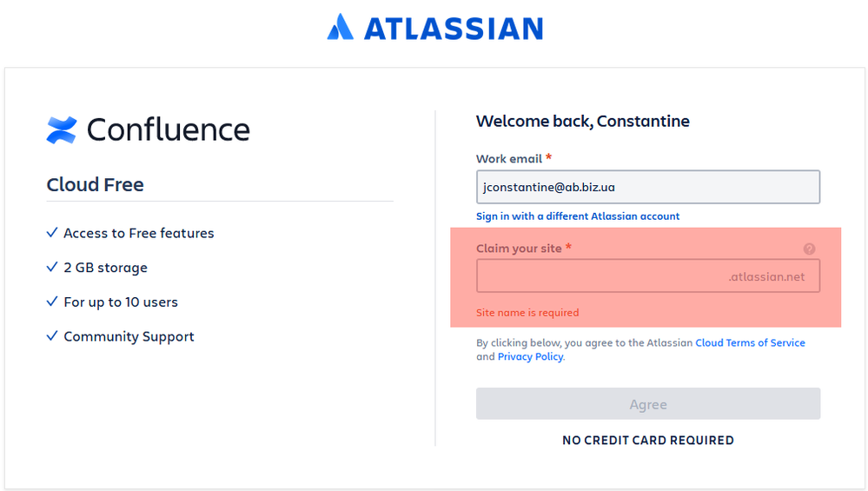This screenshot has height=491, width=868.
Task: Click Sign in with a different Atlassian account
Action: point(578,216)
